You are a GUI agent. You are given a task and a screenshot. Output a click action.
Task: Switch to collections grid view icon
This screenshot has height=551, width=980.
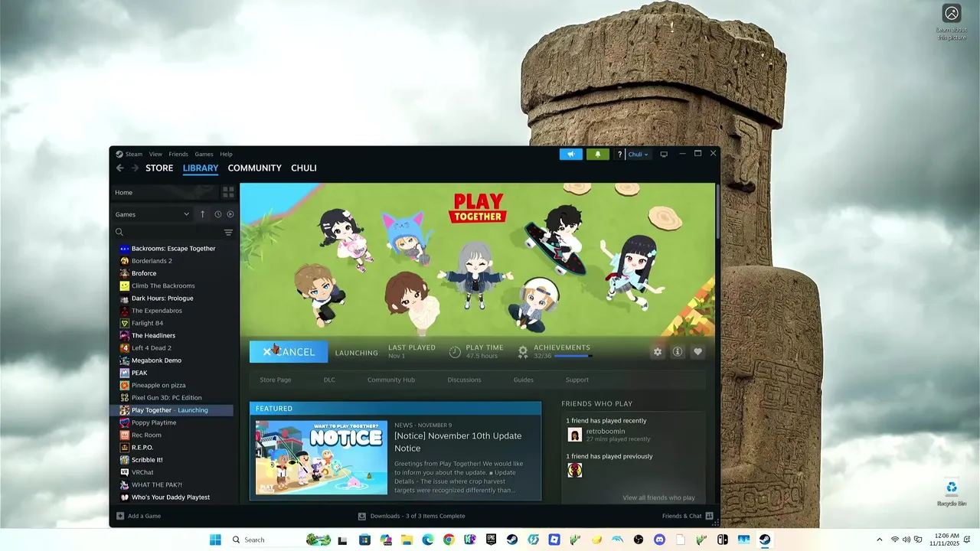click(228, 192)
